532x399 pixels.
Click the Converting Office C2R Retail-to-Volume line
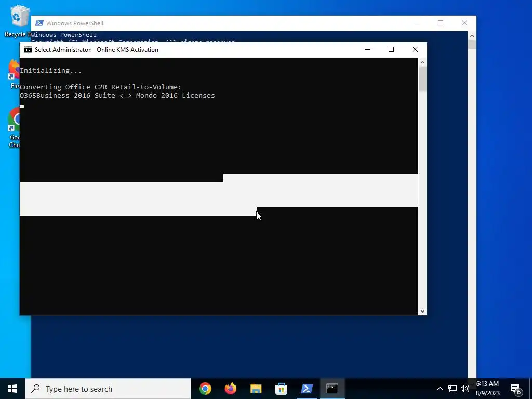coord(100,87)
